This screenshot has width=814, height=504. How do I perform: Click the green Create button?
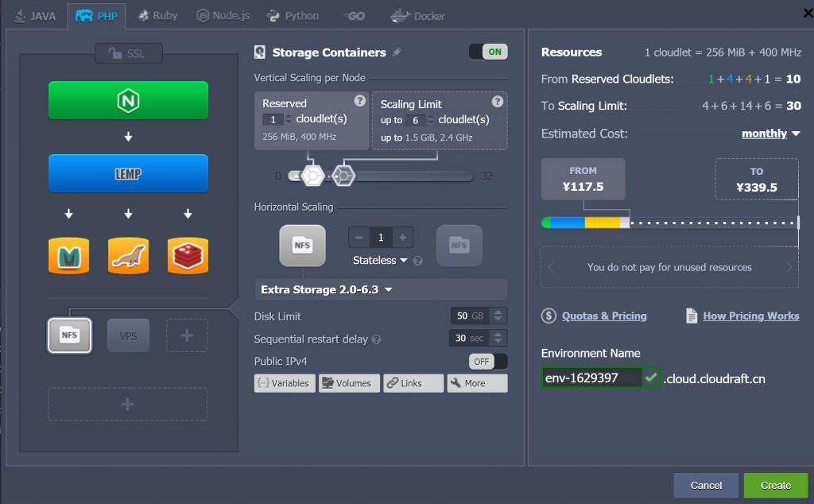(775, 485)
